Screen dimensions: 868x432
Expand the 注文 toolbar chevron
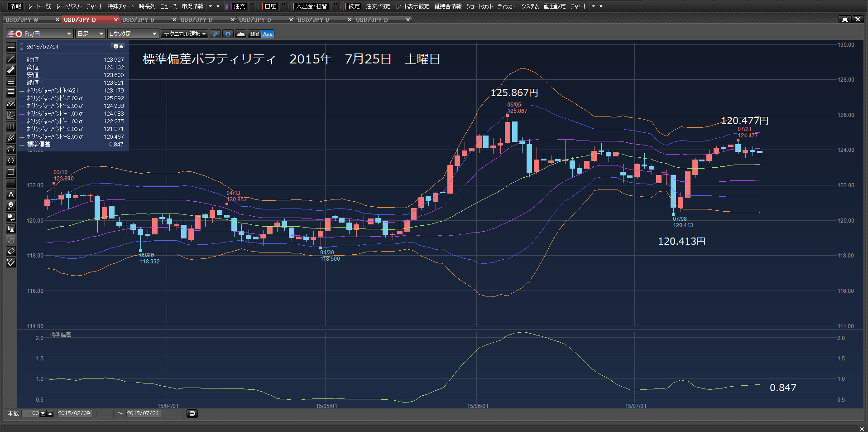252,5
